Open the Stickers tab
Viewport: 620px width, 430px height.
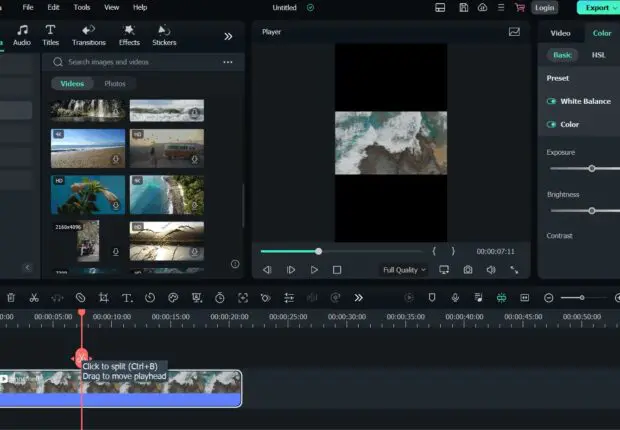pyautogui.click(x=164, y=35)
